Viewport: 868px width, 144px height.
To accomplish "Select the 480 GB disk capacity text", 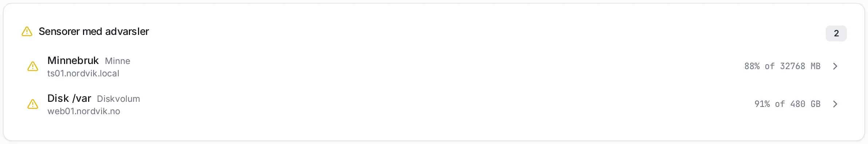I will [805, 104].
